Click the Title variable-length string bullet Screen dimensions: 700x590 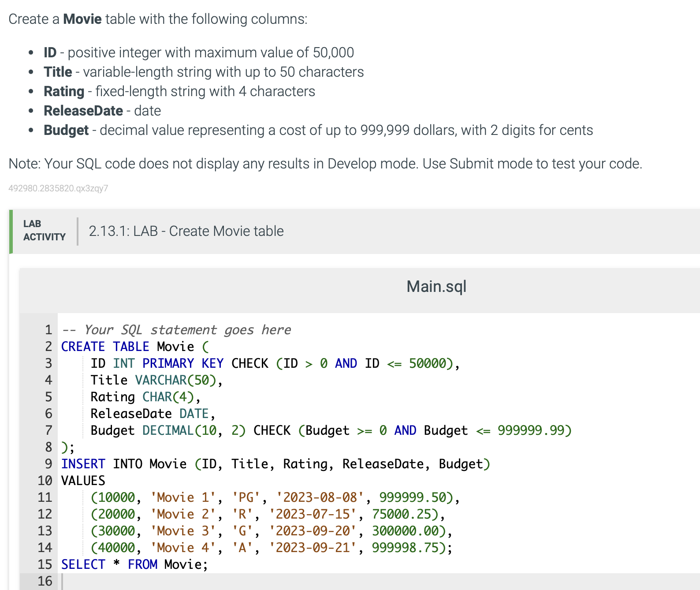pyautogui.click(x=204, y=72)
